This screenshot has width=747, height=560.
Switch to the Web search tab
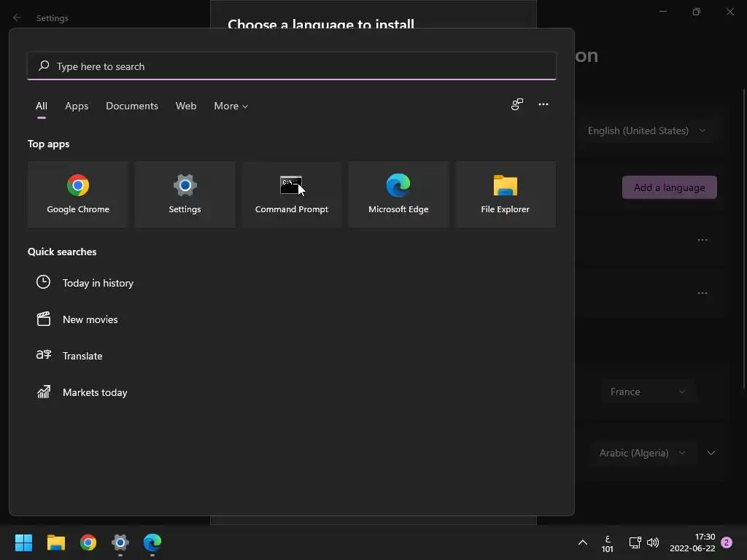[186, 106]
